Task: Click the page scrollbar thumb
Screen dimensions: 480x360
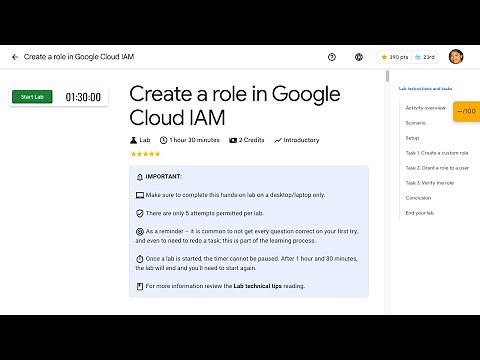Action: [387, 76]
